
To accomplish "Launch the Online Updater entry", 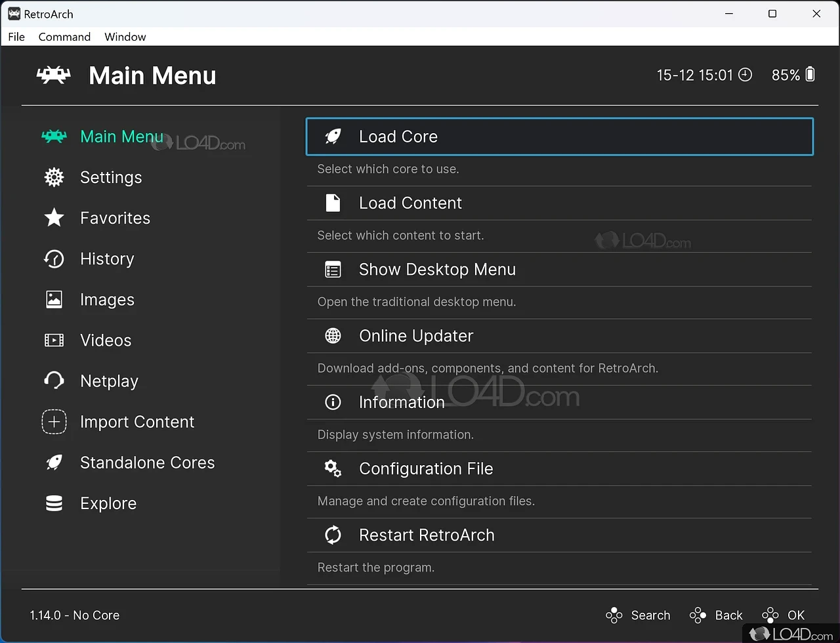I will [x=560, y=335].
